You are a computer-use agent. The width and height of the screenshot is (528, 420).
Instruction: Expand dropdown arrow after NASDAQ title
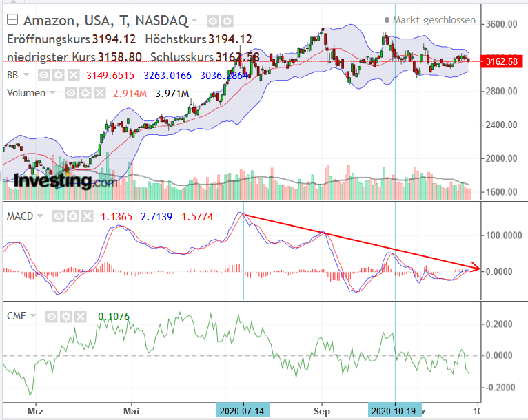click(194, 20)
